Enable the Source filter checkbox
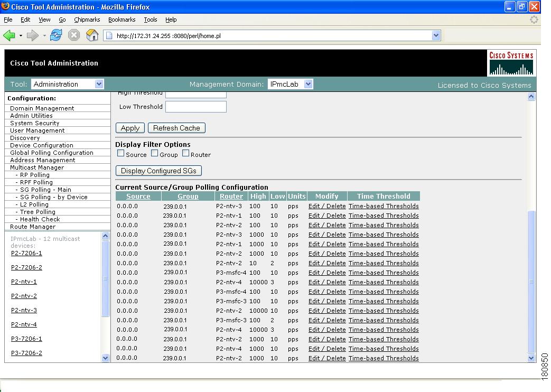Screen dimensions: 551x392 120,153
